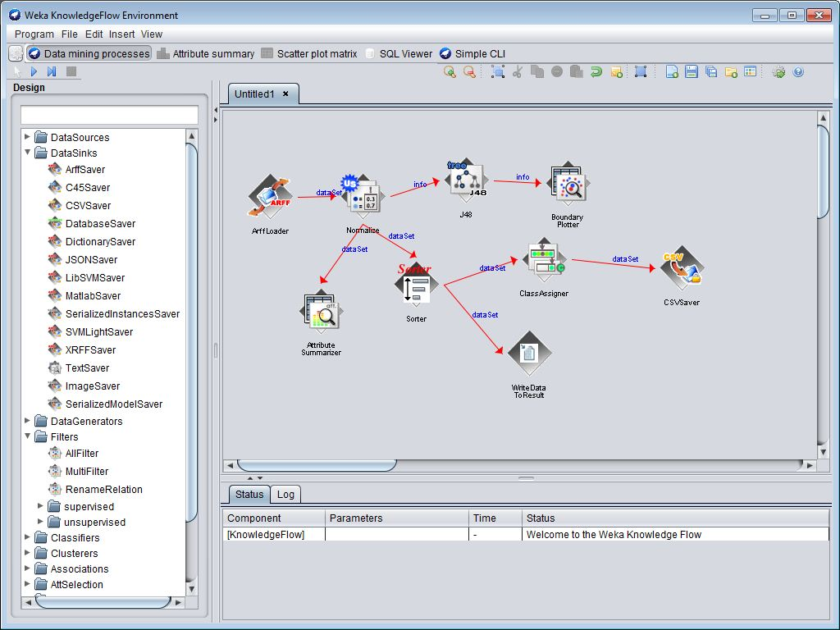
Task: Click the Sorter node icon
Action: 416,286
